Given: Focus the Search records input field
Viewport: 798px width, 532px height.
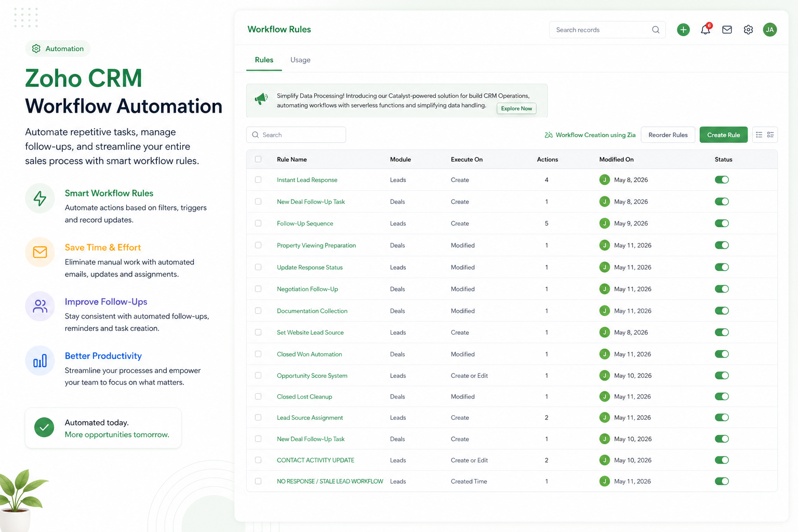Looking at the screenshot, I should (x=607, y=30).
